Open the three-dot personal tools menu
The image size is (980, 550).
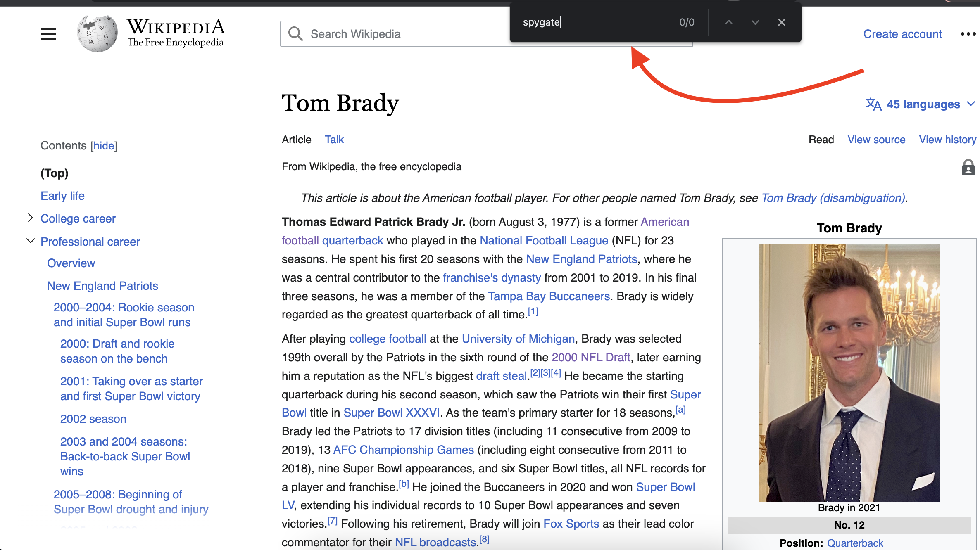click(x=968, y=34)
